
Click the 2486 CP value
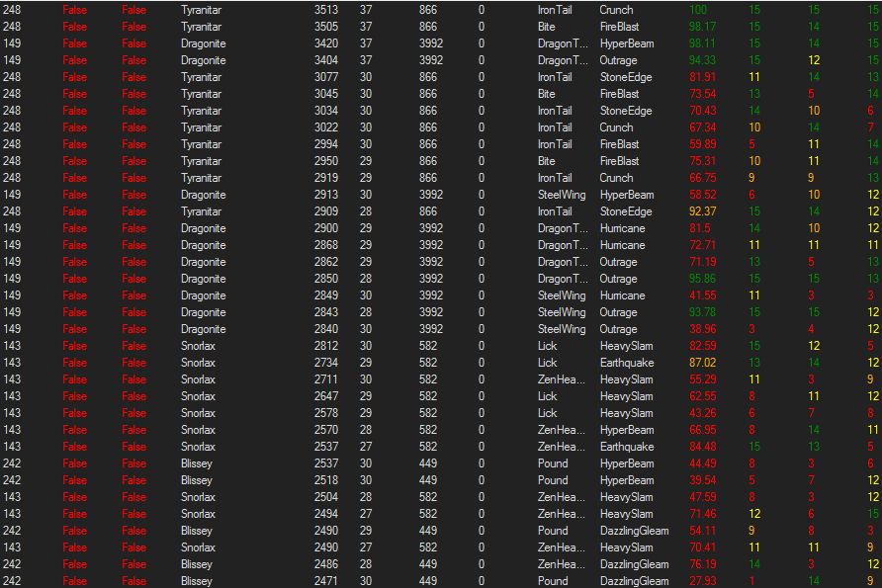325,564
